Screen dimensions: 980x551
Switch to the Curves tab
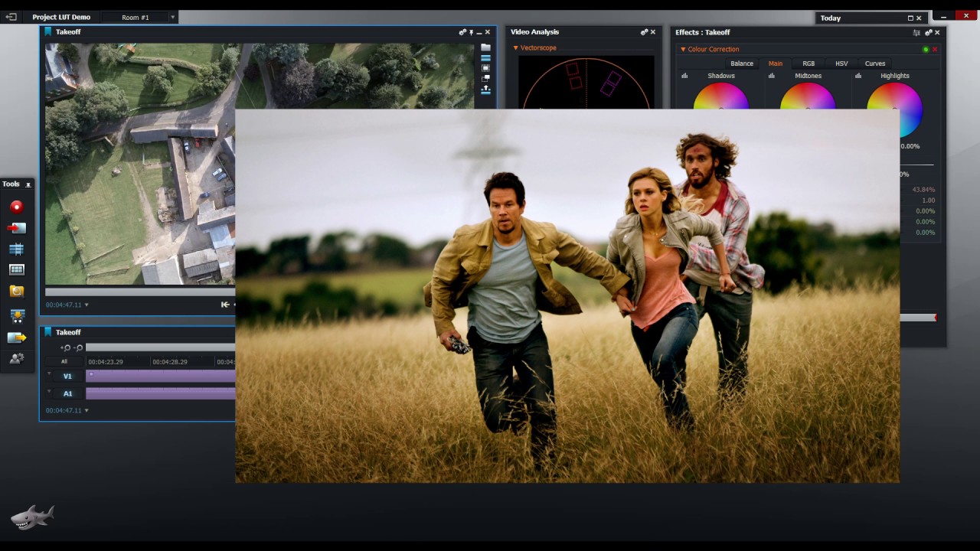875,64
